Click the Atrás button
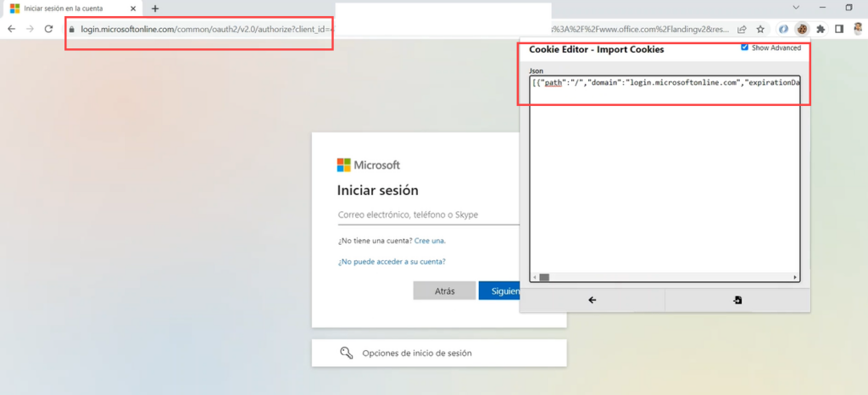This screenshot has height=395, width=868. [444, 291]
